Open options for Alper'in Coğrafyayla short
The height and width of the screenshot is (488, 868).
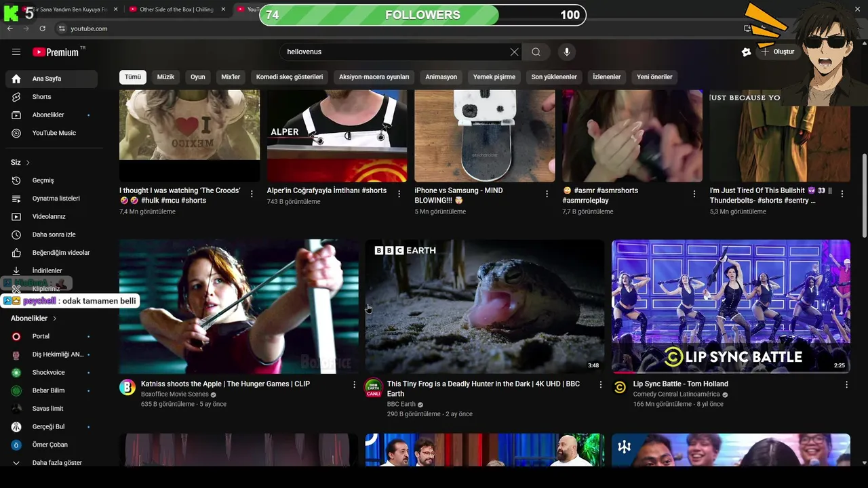tap(399, 194)
